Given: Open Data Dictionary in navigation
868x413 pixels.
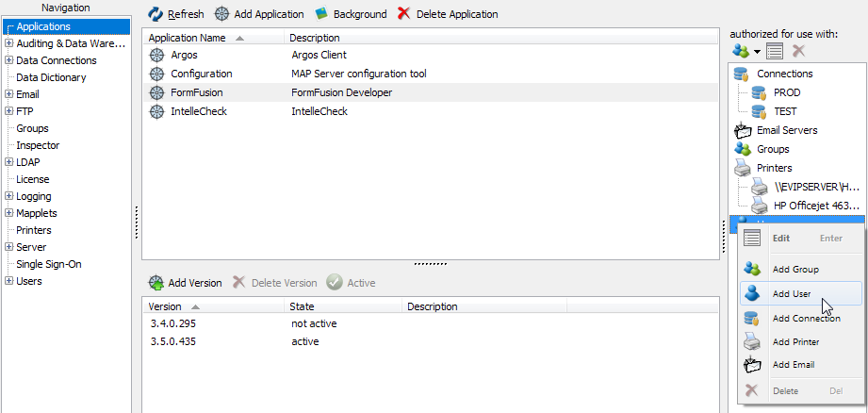Looking at the screenshot, I should (x=51, y=77).
